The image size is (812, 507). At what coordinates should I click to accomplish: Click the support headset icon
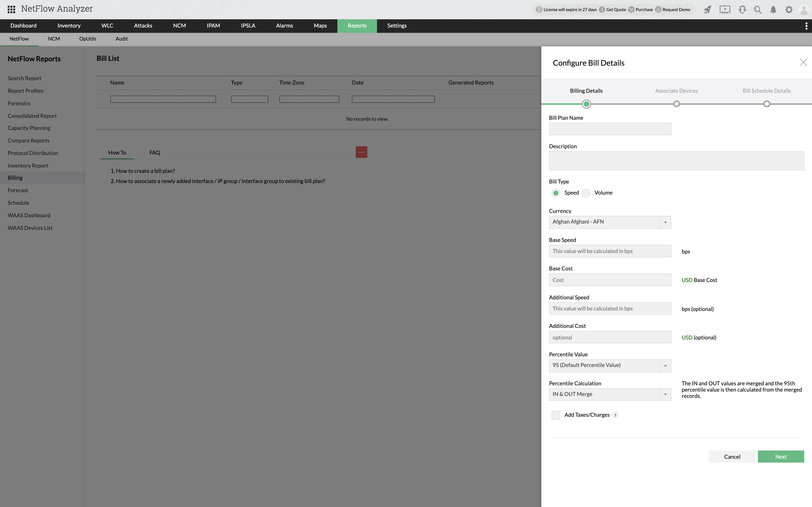(x=742, y=9)
